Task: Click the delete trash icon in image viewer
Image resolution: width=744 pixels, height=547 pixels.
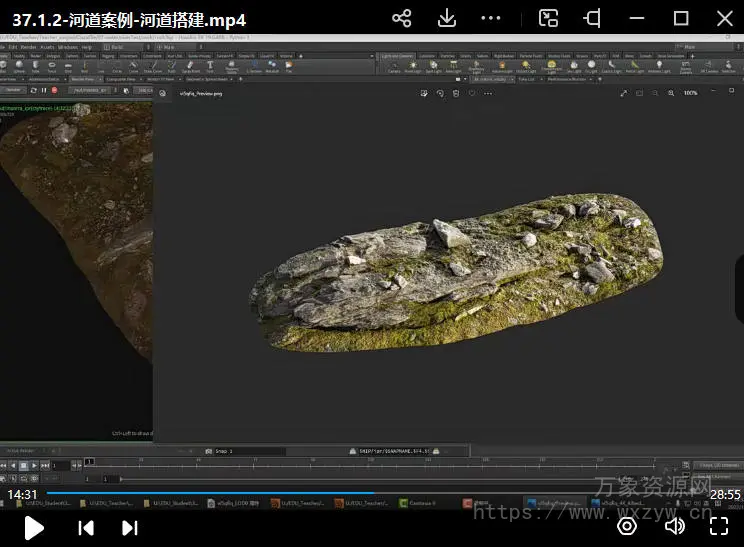Action: coord(456,93)
